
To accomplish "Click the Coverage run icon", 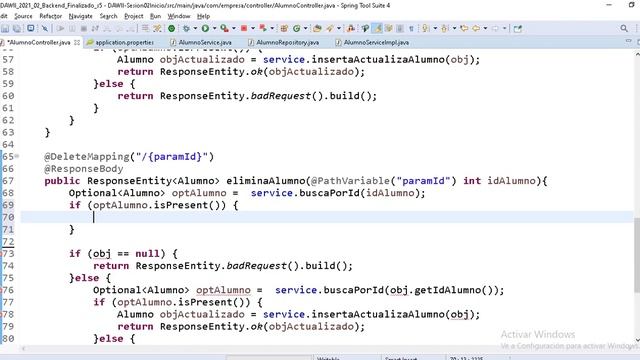I will (x=224, y=29).
